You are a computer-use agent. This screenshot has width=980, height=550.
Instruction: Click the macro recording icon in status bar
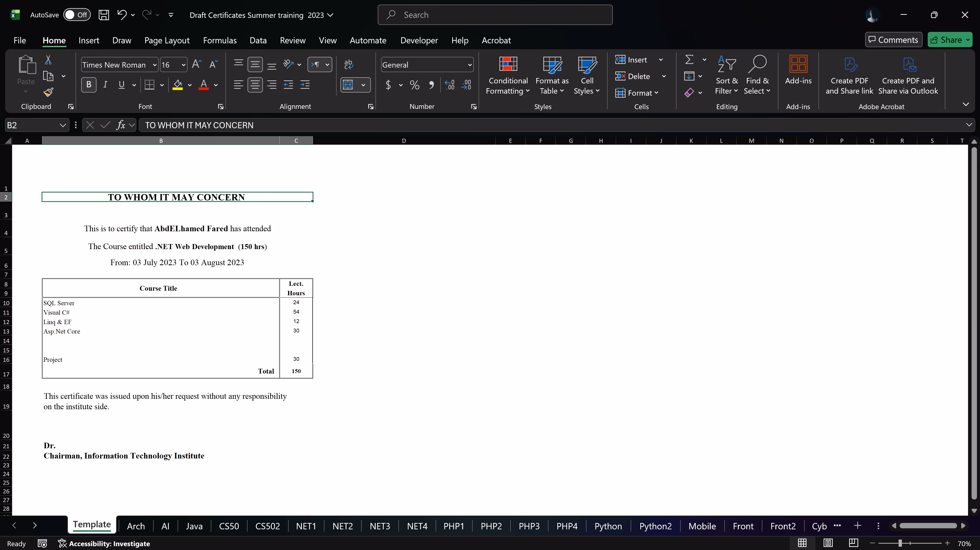tap(42, 544)
